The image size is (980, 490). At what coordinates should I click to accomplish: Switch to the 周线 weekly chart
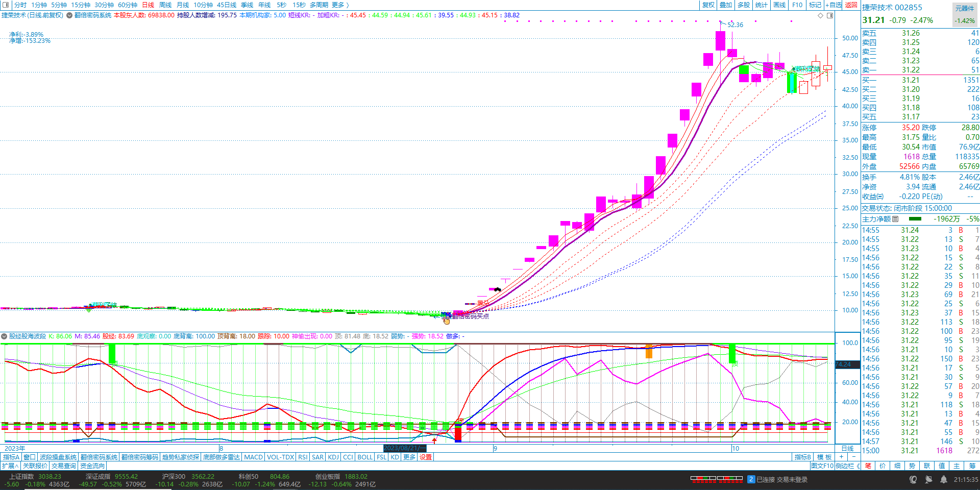click(x=165, y=5)
